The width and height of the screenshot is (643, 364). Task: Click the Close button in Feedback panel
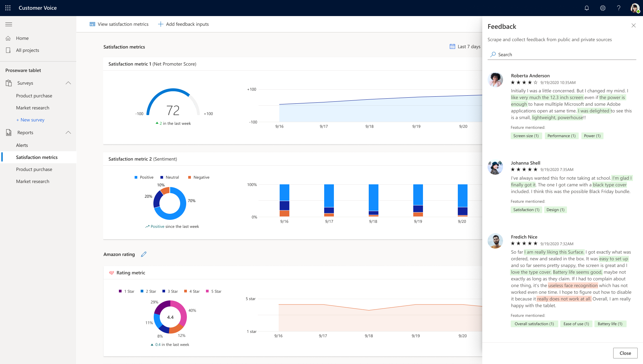[x=625, y=353]
